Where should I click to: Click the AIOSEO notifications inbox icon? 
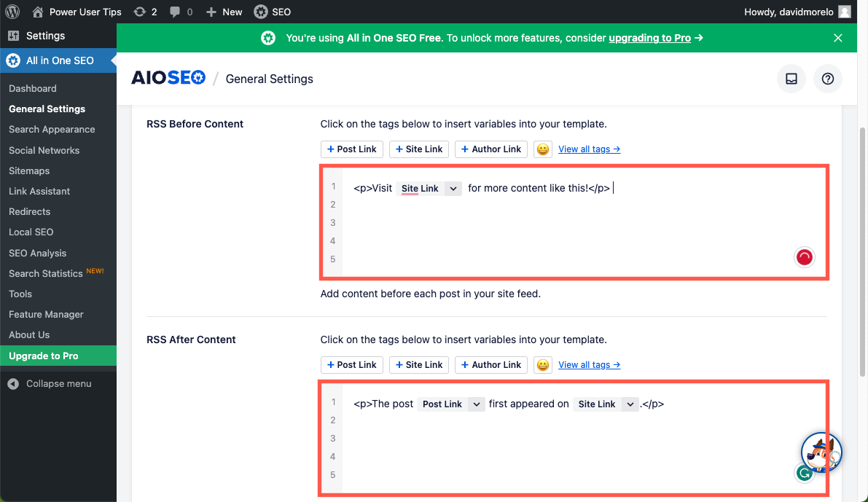point(791,79)
